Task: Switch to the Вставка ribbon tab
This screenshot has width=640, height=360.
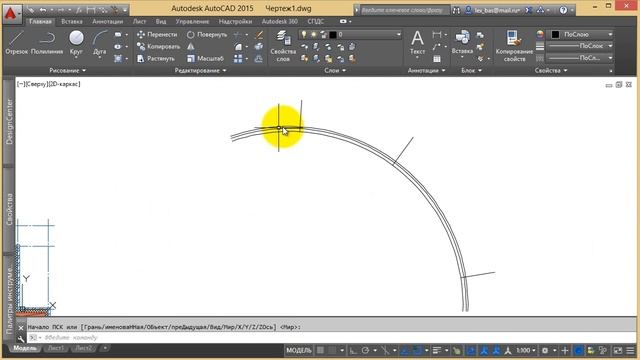Action: pos(72,21)
